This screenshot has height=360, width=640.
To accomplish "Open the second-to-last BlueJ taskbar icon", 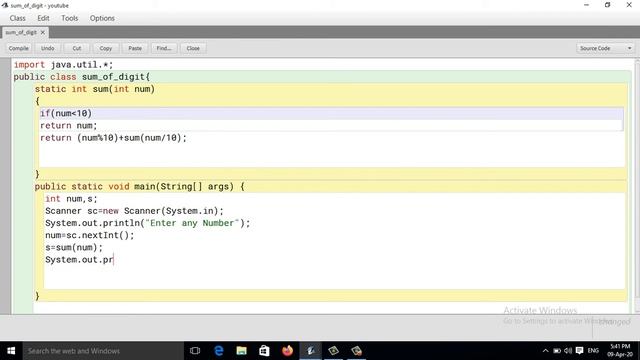I will tap(333, 351).
